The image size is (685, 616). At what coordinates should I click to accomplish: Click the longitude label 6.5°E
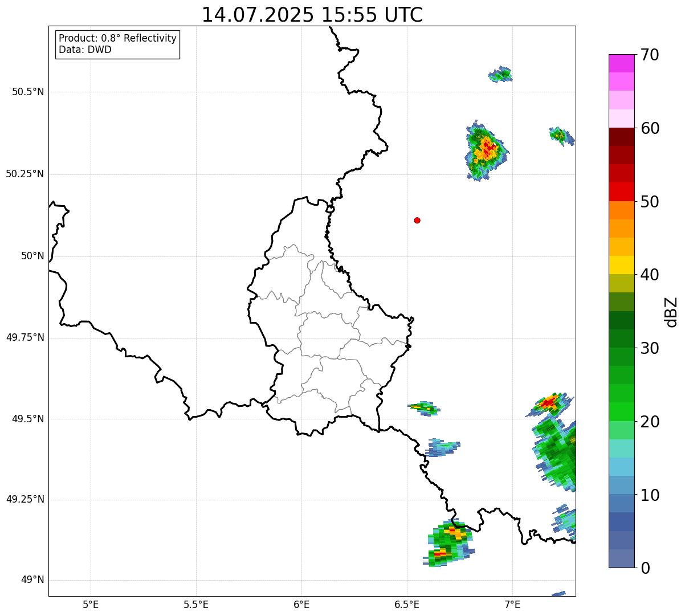tap(407, 604)
